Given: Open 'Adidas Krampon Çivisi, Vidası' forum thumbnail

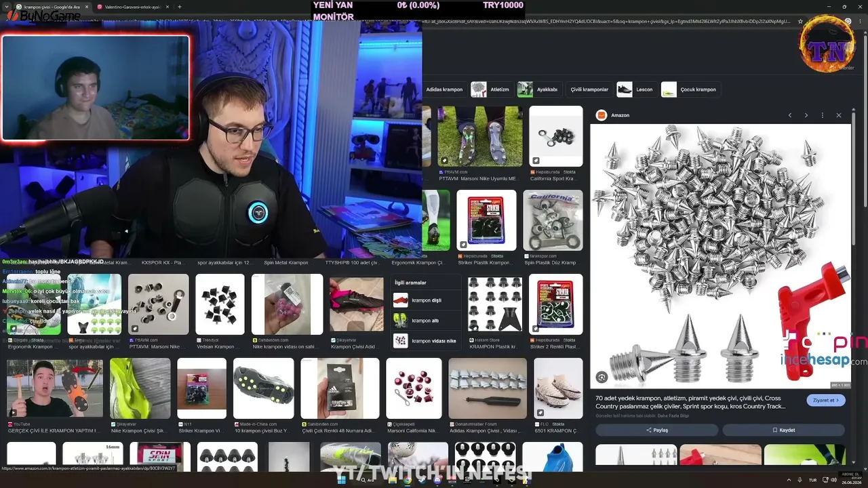Looking at the screenshot, I should (x=488, y=388).
